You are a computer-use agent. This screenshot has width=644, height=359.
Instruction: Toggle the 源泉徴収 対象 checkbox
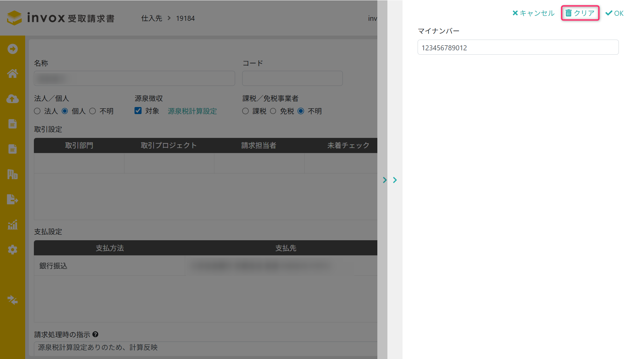pyautogui.click(x=138, y=111)
